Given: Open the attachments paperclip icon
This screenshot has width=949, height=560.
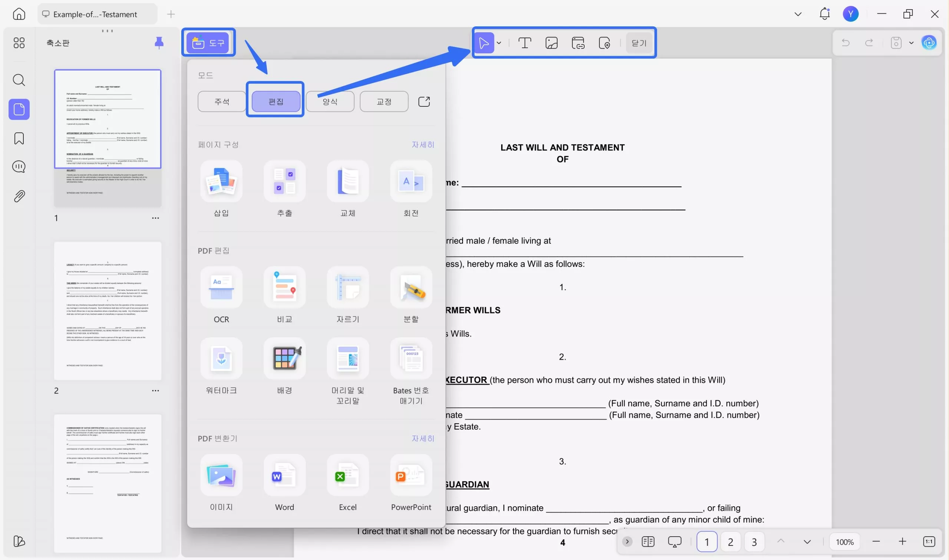Looking at the screenshot, I should coord(19,196).
